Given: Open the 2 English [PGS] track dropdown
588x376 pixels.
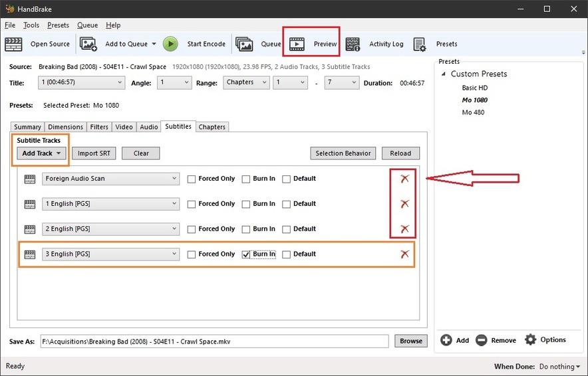Looking at the screenshot, I should 110,229.
